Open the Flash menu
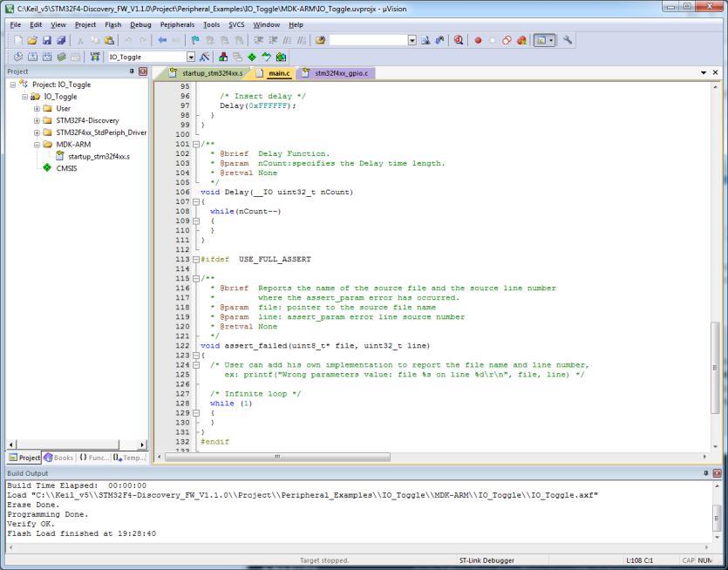This screenshot has width=728, height=570. [112, 24]
